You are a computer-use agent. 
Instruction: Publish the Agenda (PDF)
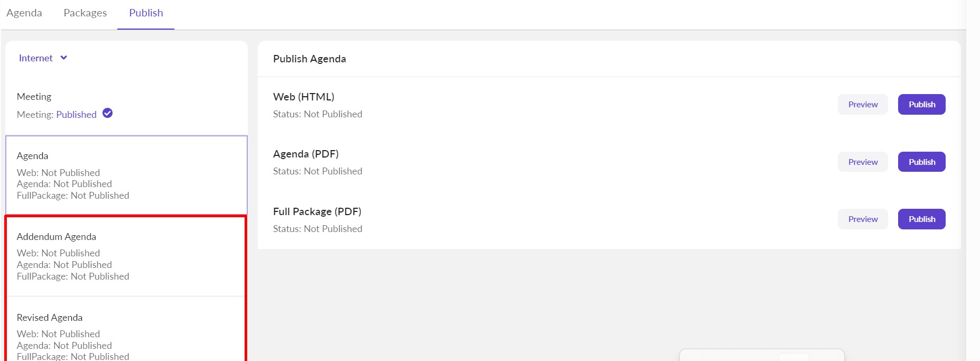point(921,162)
